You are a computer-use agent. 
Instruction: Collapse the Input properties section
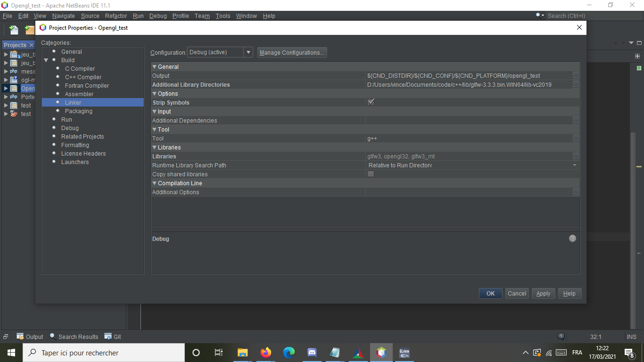click(154, 112)
